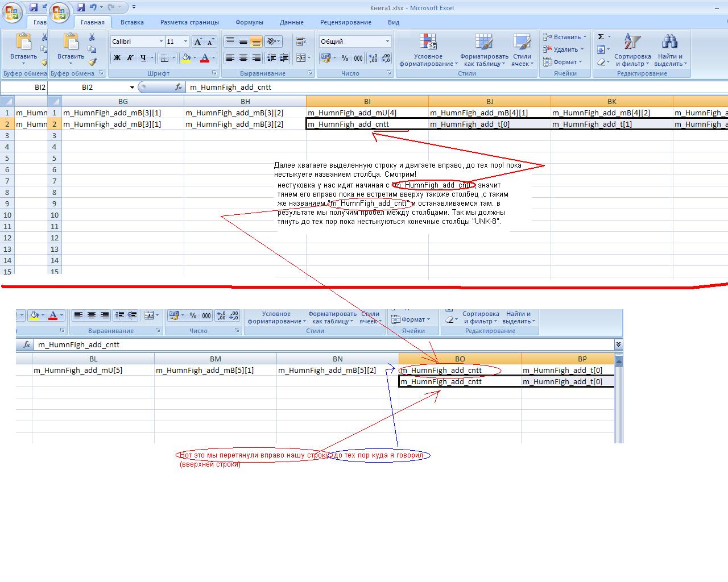Apply red font color in the lower Excel window

coord(53,315)
